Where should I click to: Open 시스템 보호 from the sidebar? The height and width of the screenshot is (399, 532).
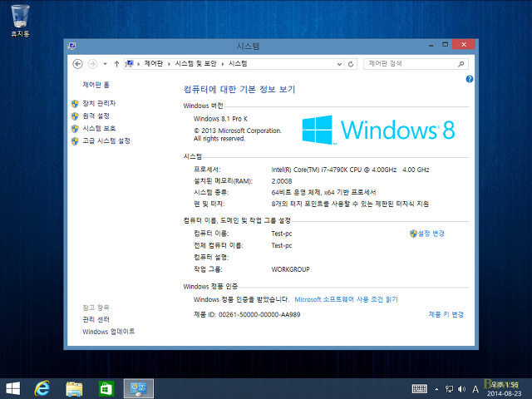pos(99,128)
